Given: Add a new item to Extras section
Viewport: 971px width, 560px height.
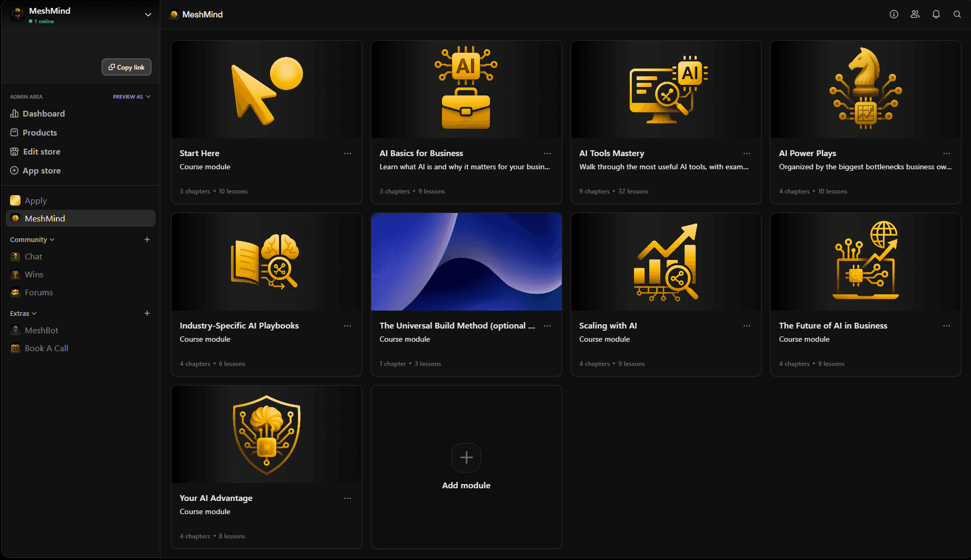Looking at the screenshot, I should point(147,313).
